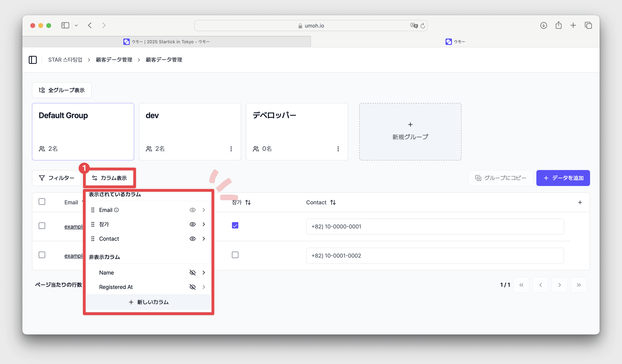Go to the last page double-chevron
The height and width of the screenshot is (364, 622).
578,285
